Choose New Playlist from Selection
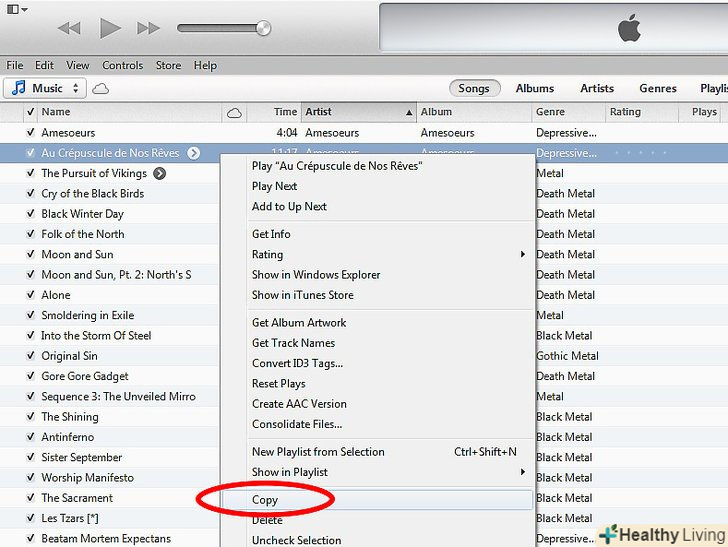Viewport: 728px width, 547px height. click(377, 452)
